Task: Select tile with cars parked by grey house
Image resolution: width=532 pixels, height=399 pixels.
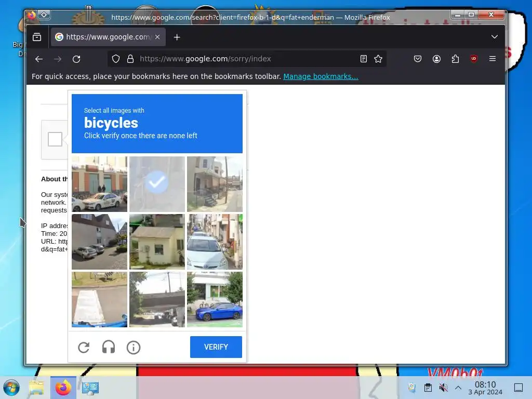Action: (99, 242)
